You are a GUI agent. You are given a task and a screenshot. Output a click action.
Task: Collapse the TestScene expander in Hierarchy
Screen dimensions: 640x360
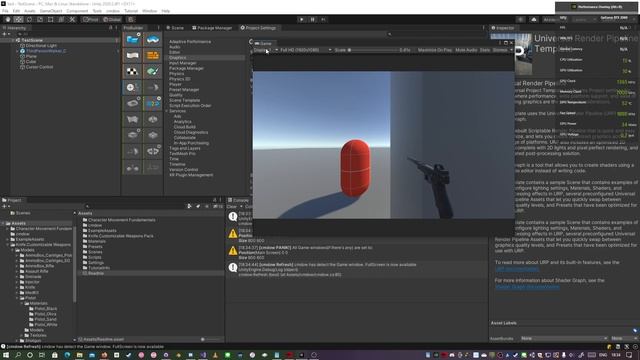(x=13, y=40)
